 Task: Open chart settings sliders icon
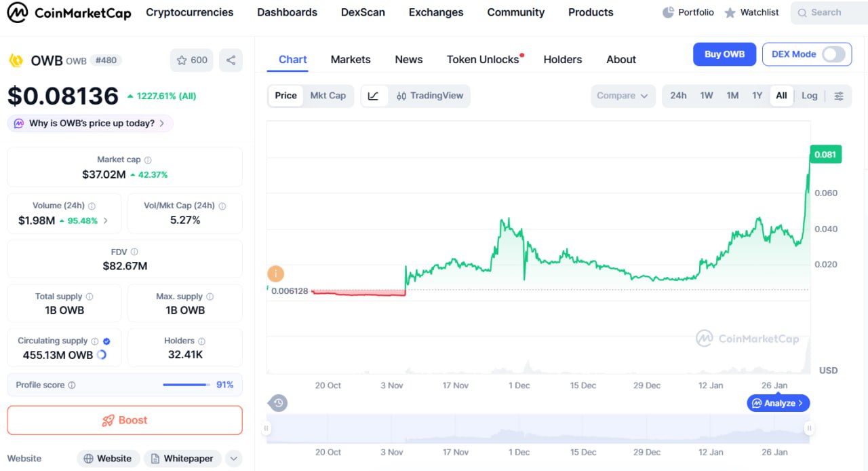[839, 96]
